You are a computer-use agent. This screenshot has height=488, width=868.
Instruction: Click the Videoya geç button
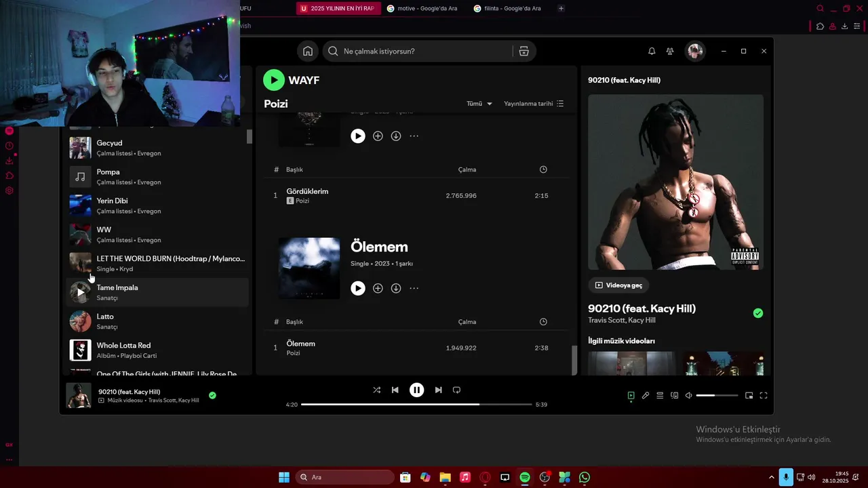click(618, 285)
